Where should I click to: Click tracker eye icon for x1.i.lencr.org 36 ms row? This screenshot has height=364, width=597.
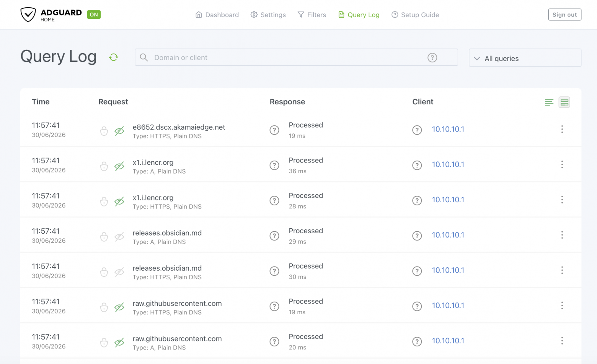tap(119, 166)
